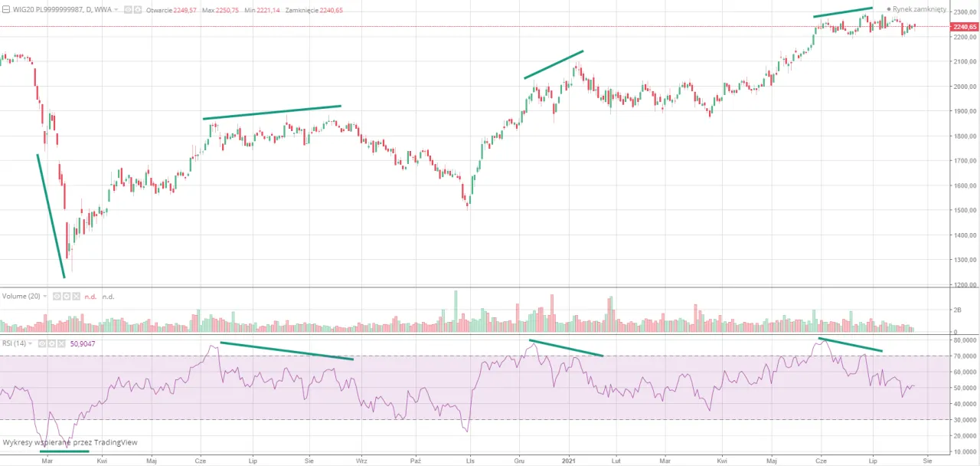980x466 pixels.
Task: Hide the Volume indicator using eye icon
Action: click(x=56, y=296)
